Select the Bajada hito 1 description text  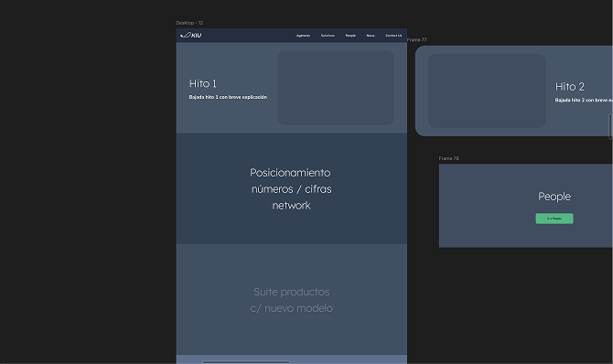[x=228, y=97]
